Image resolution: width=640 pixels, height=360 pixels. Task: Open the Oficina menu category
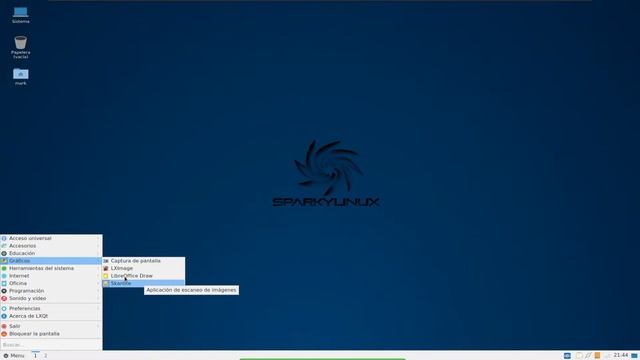coord(51,283)
